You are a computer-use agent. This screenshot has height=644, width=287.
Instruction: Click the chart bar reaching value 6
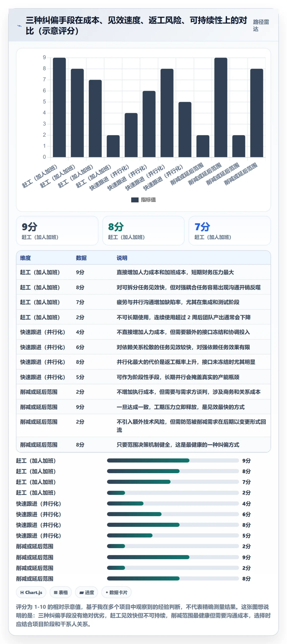tap(149, 124)
